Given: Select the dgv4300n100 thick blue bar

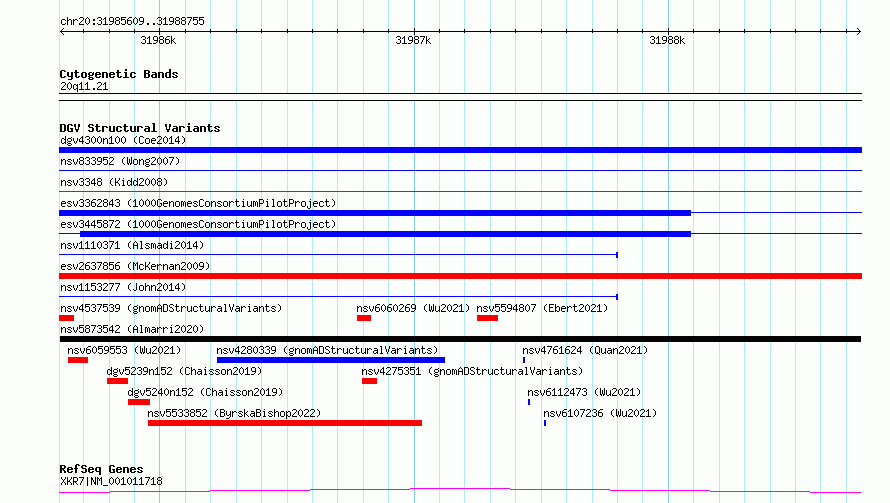Looking at the screenshot, I should click(460, 150).
